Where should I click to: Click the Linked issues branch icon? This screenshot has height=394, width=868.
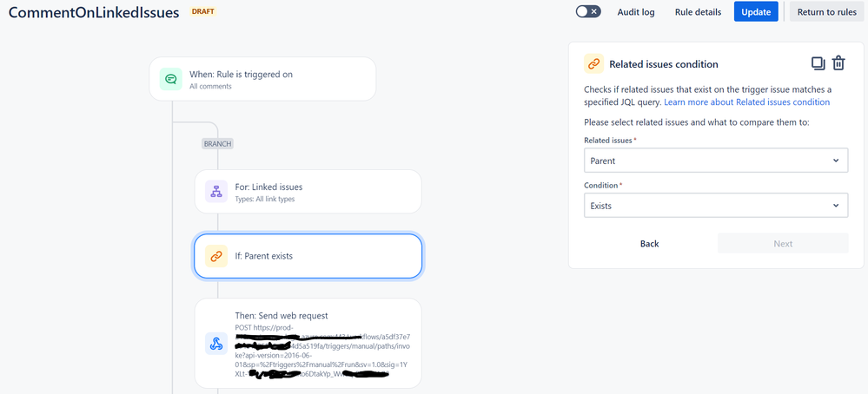pos(216,191)
